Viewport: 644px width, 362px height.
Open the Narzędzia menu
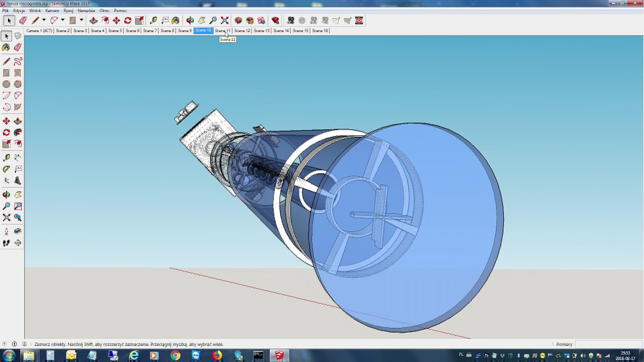(87, 11)
